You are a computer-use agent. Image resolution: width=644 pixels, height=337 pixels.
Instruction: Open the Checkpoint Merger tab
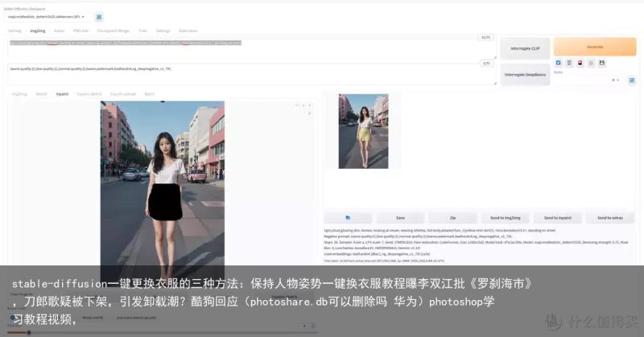(x=113, y=31)
